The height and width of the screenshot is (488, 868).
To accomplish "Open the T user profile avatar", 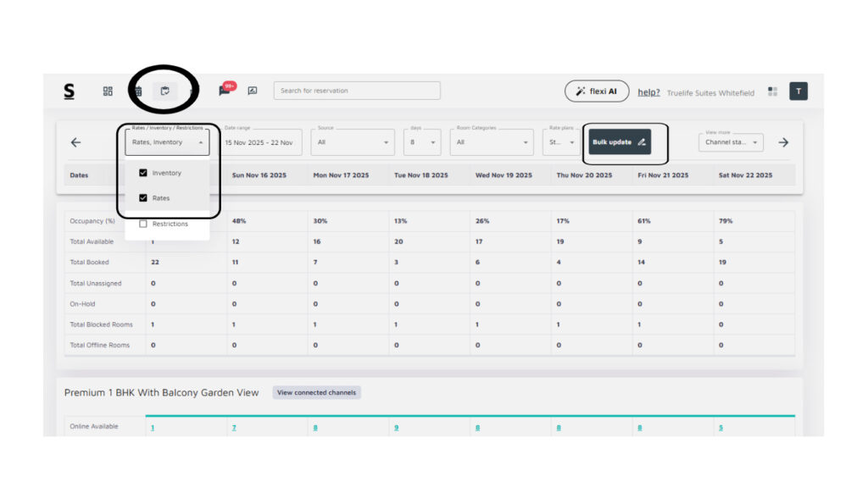I will coord(798,91).
